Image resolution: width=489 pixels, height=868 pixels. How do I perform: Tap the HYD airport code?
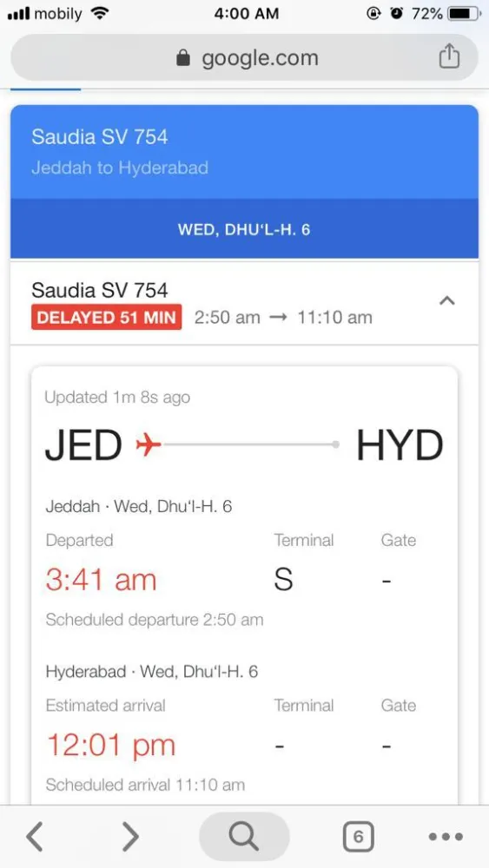[x=400, y=445]
